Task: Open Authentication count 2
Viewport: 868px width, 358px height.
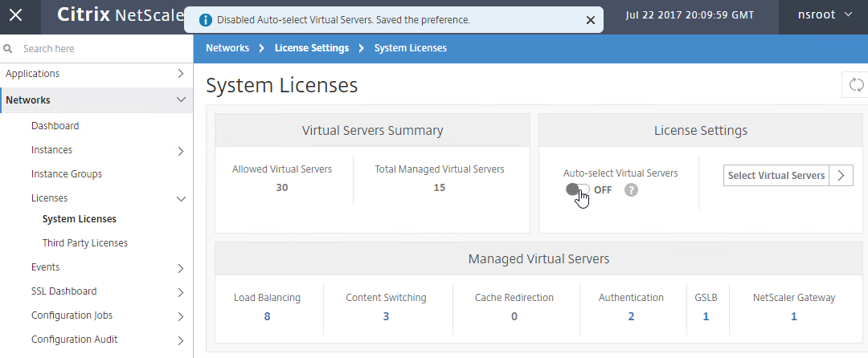Action: (631, 316)
